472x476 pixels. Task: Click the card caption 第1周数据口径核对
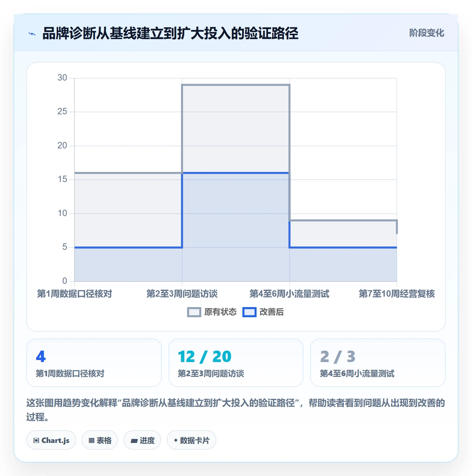(70, 374)
